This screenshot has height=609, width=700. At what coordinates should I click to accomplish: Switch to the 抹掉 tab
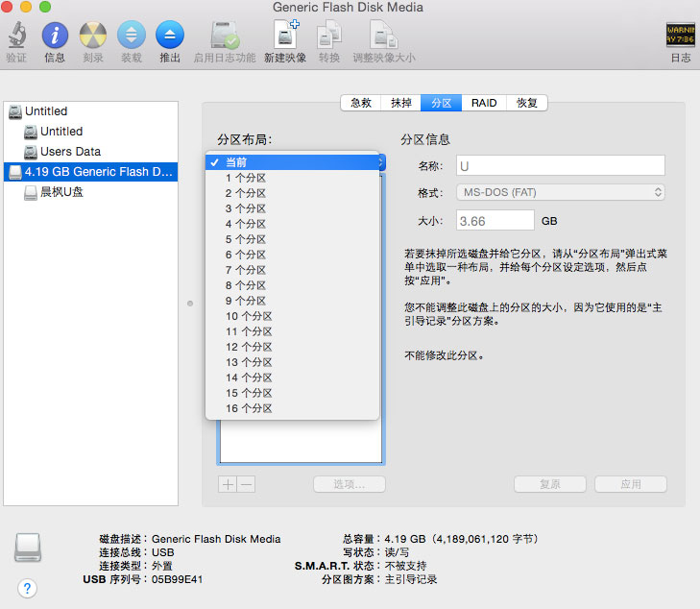401,103
